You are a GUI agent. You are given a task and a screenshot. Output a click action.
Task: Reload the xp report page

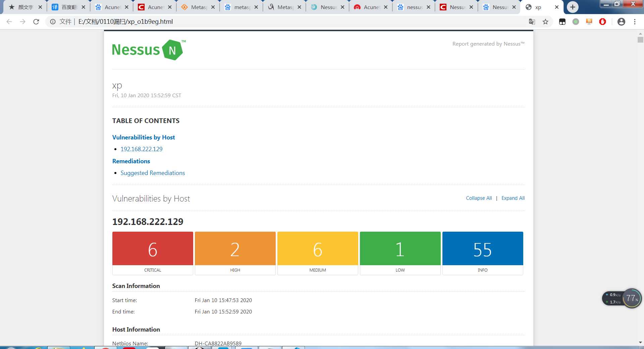[36, 21]
